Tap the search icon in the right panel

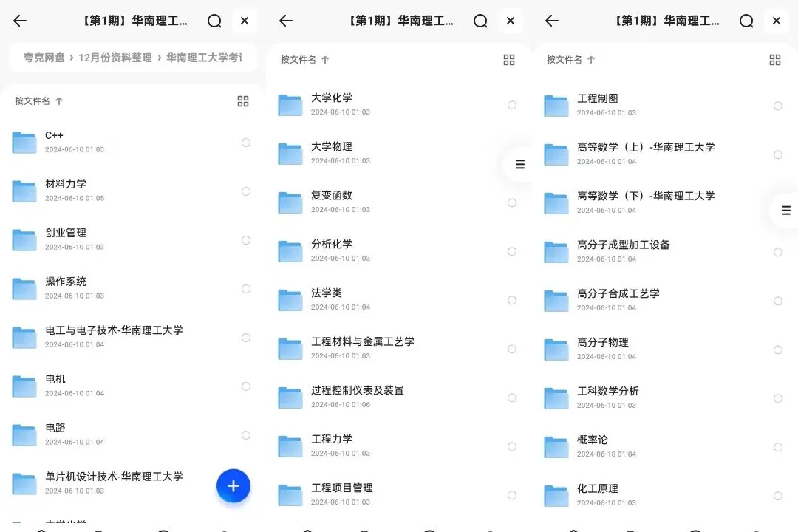[746, 21]
